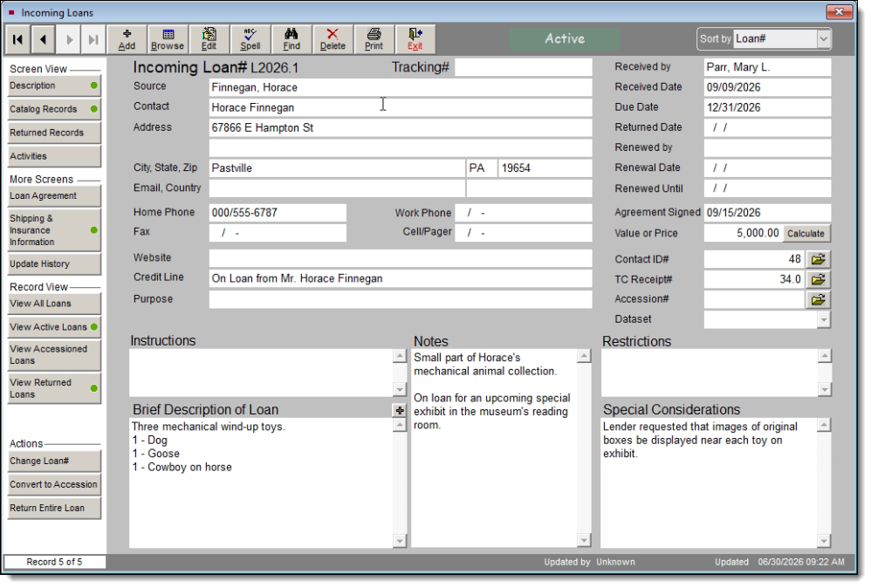The height and width of the screenshot is (588, 871).
Task: Click plus icon beside Brief Description of Loan
Action: [x=400, y=410]
